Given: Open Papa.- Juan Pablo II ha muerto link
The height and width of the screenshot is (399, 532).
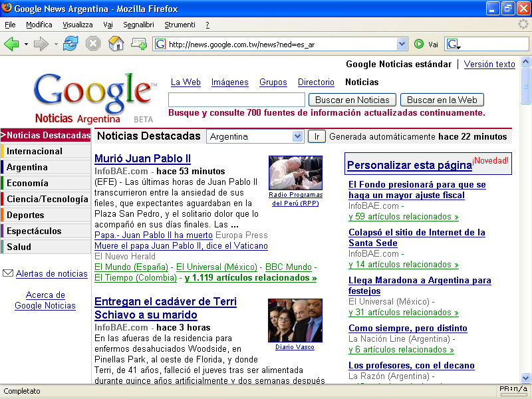Looking at the screenshot, I should click(154, 235).
